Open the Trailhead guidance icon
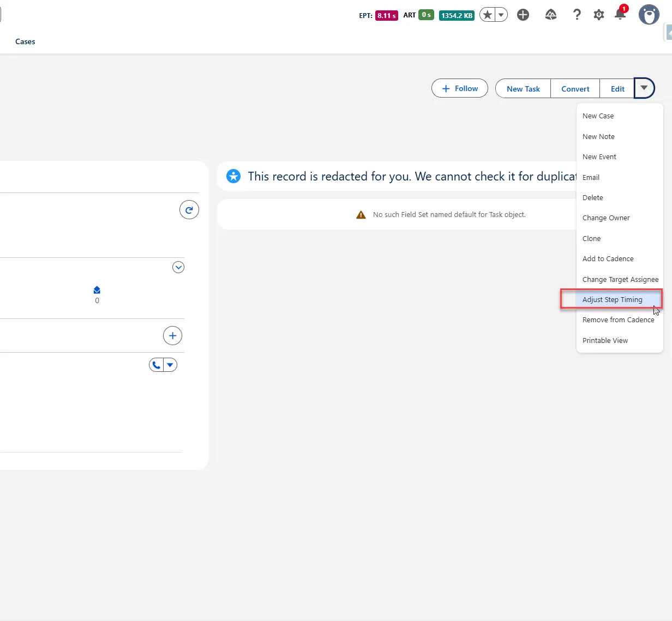Viewport: 672px width, 621px height. click(x=551, y=15)
